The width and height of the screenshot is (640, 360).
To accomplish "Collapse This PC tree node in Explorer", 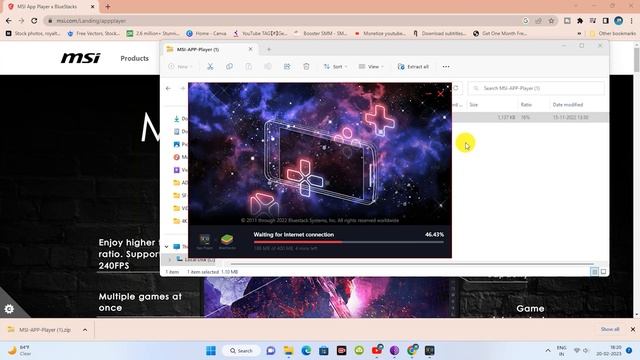I will pos(167,247).
